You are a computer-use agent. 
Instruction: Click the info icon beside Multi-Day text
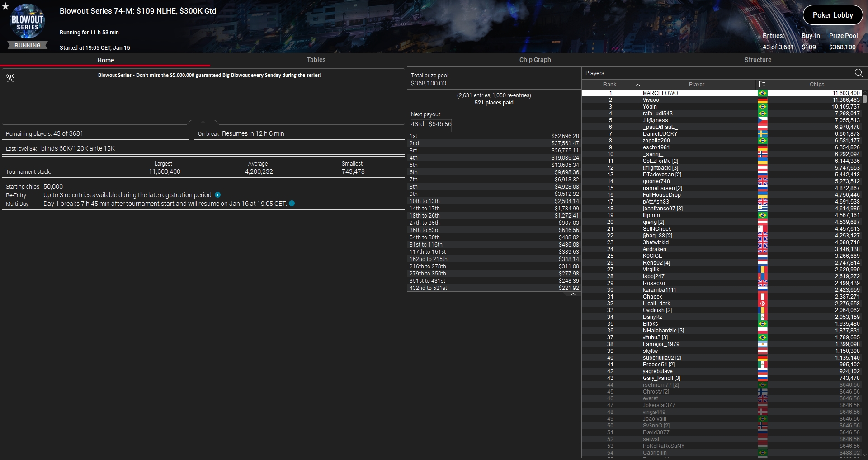(292, 204)
